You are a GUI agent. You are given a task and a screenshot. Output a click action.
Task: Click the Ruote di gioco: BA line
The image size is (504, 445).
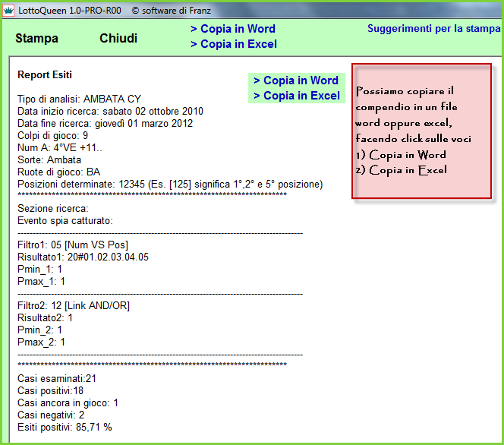[x=58, y=172]
